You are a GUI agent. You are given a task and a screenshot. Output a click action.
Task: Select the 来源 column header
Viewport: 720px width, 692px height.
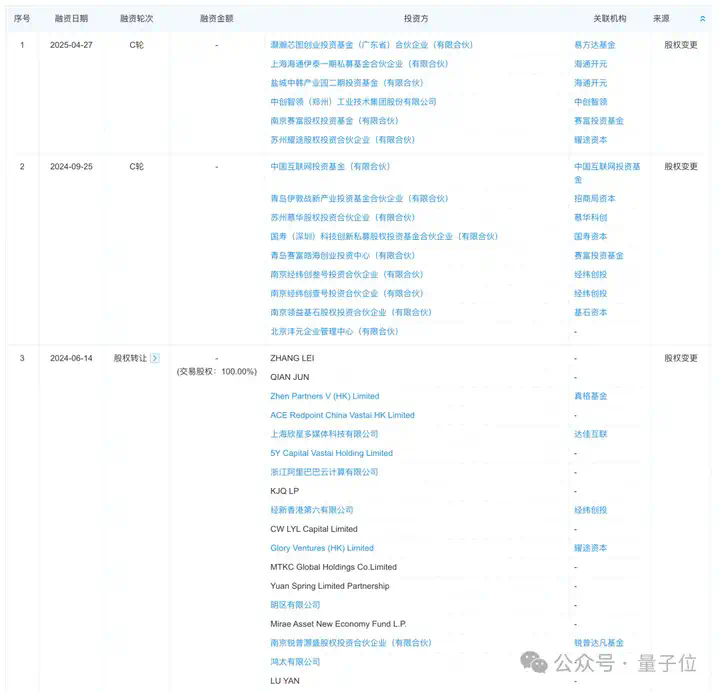661,18
